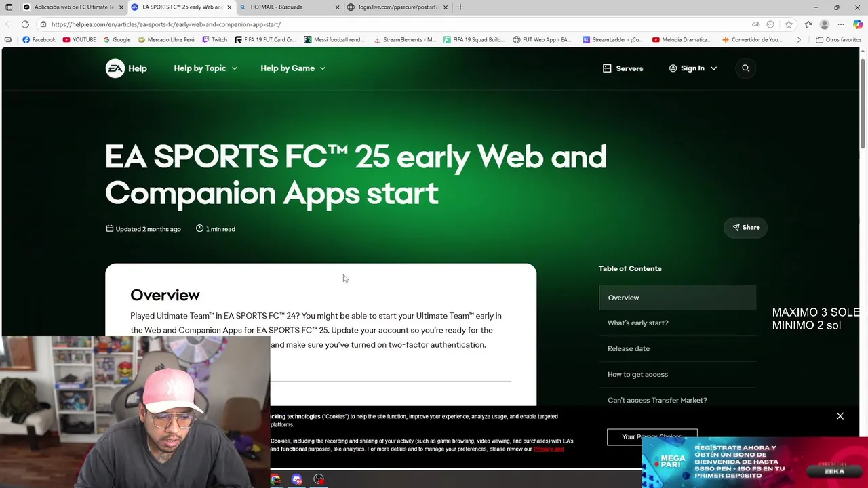Open the YOUTUBE bookmark
Viewport: 868px width, 488px height.
tap(79, 40)
